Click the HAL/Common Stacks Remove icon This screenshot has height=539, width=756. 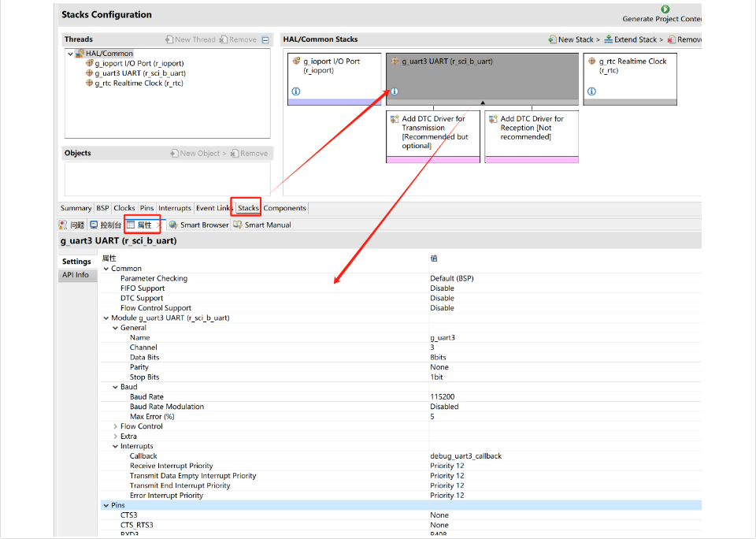(x=672, y=39)
